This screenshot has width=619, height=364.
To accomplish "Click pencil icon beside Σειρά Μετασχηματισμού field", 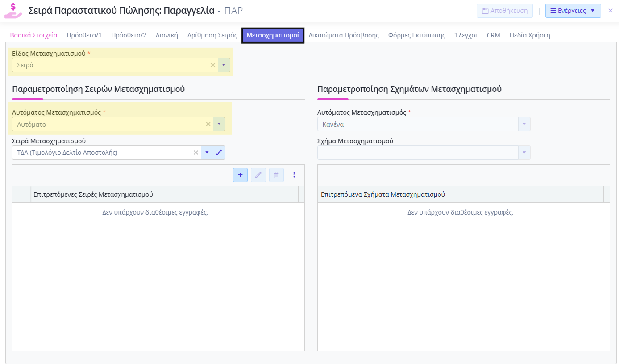I will click(x=219, y=153).
